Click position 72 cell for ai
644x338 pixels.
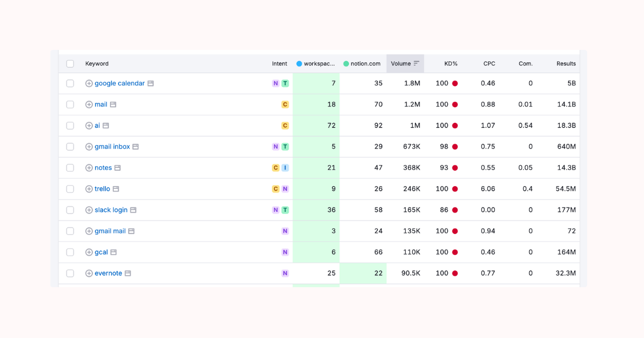[316, 126]
